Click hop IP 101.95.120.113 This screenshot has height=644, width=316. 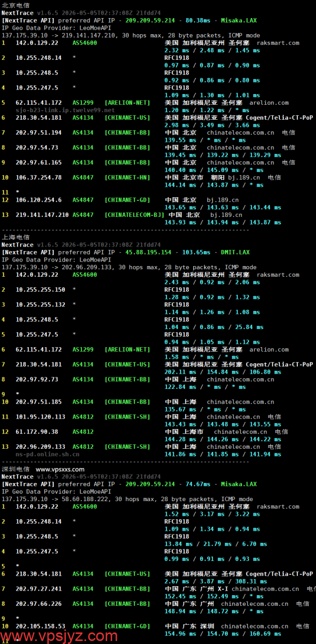pyautogui.click(x=40, y=417)
